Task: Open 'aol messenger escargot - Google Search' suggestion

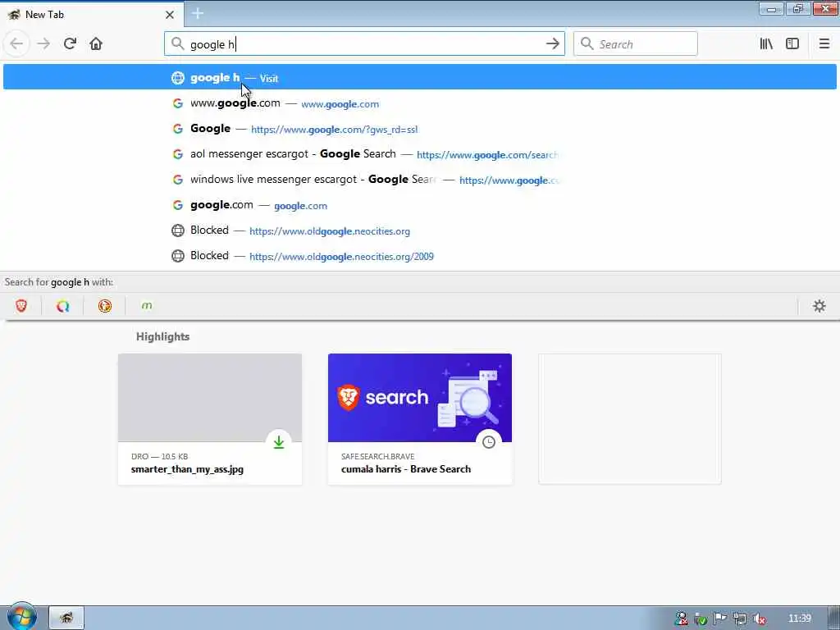Action: click(419, 154)
